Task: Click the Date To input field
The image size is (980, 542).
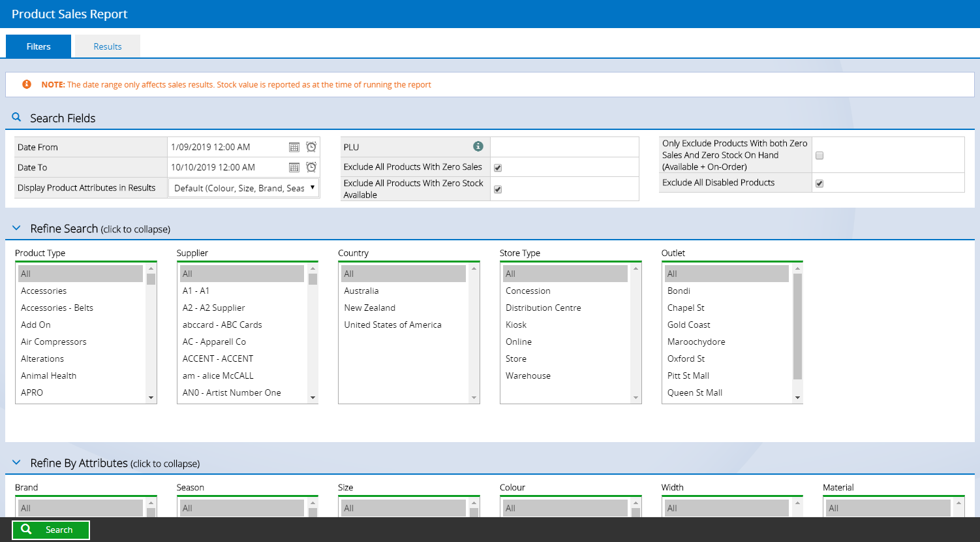Action: tap(227, 167)
